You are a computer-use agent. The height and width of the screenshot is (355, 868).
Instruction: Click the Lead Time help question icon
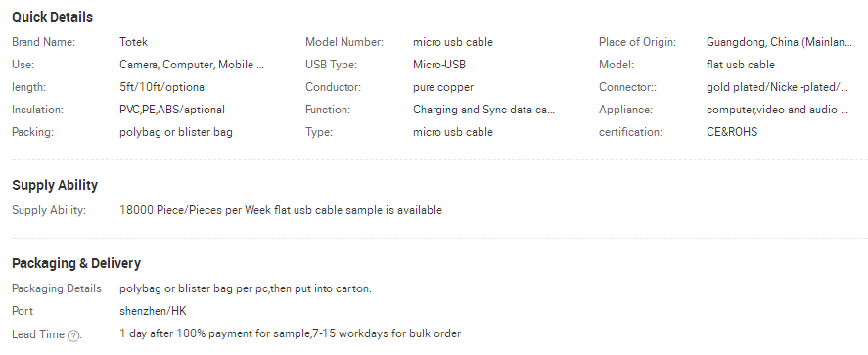(x=72, y=335)
